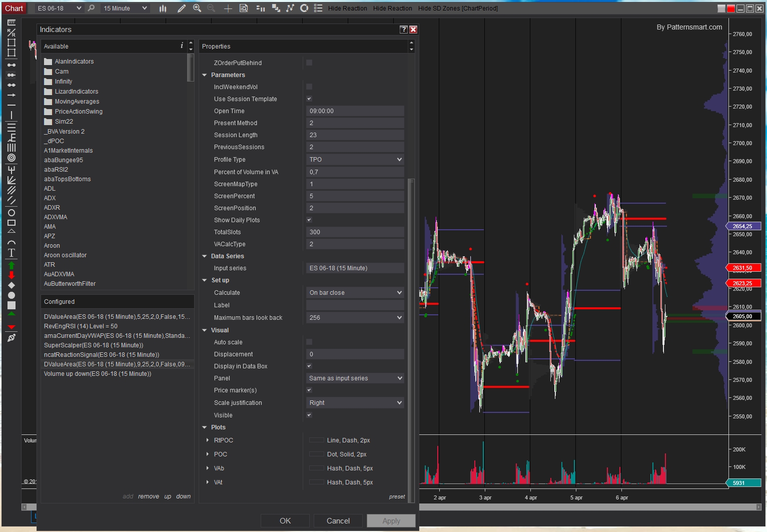Click the OK button
The height and width of the screenshot is (532, 767).
point(285,521)
